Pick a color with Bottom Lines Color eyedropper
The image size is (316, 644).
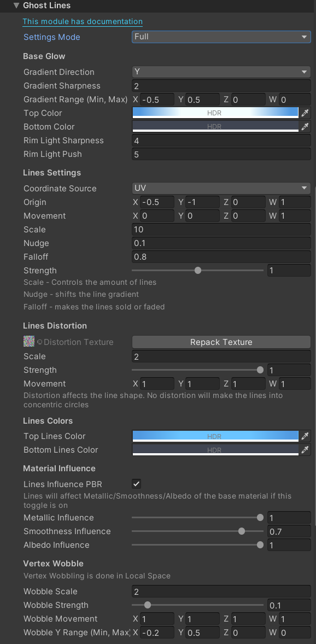click(x=305, y=450)
